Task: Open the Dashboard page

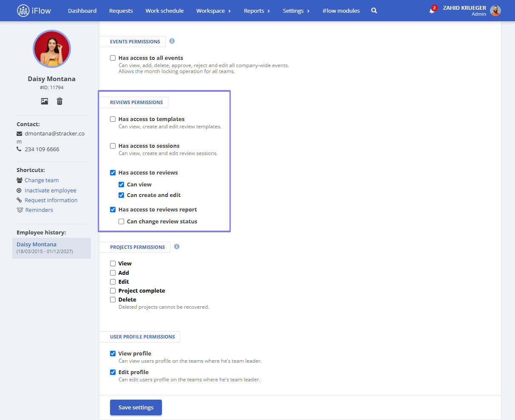Action: pos(82,11)
